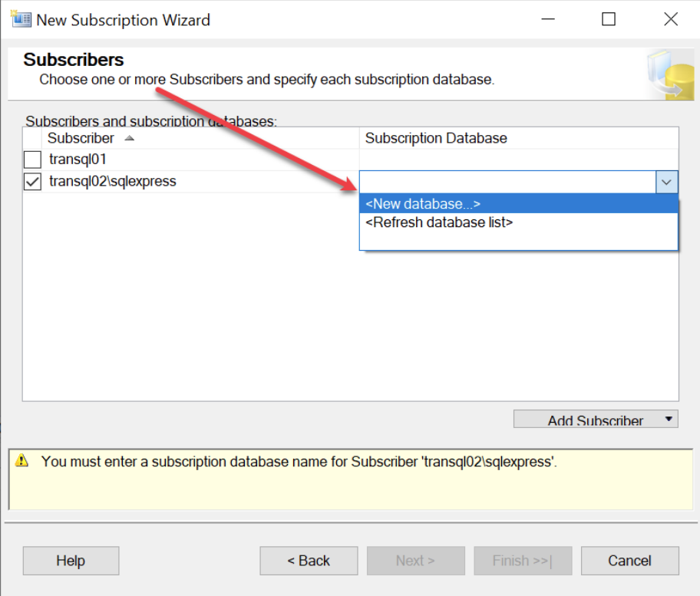The width and height of the screenshot is (700, 596).
Task: Click the Cancel button
Action: coord(630,561)
